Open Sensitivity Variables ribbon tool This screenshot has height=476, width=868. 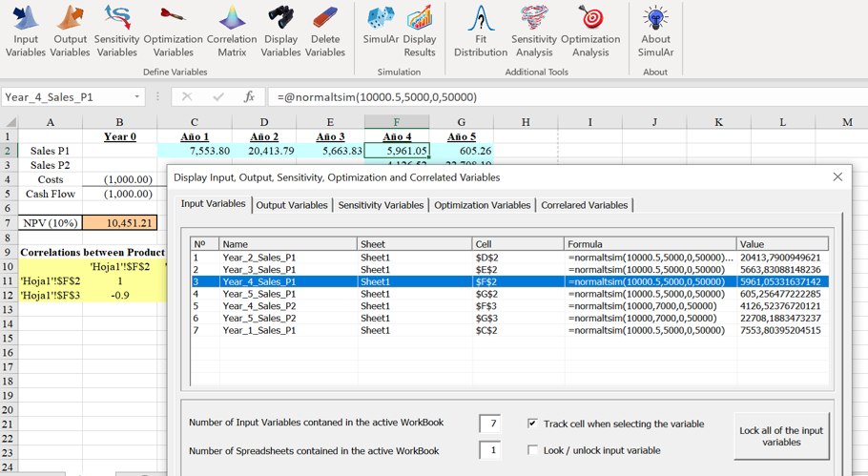tap(116, 31)
